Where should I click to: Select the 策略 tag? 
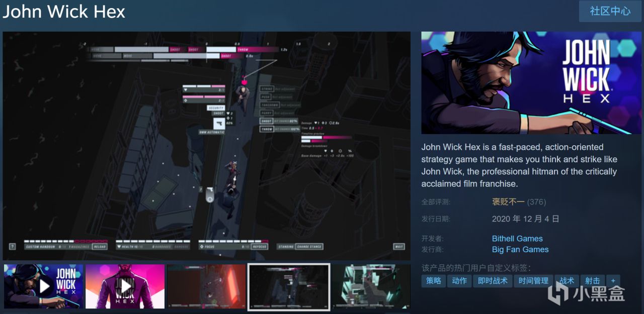(434, 281)
